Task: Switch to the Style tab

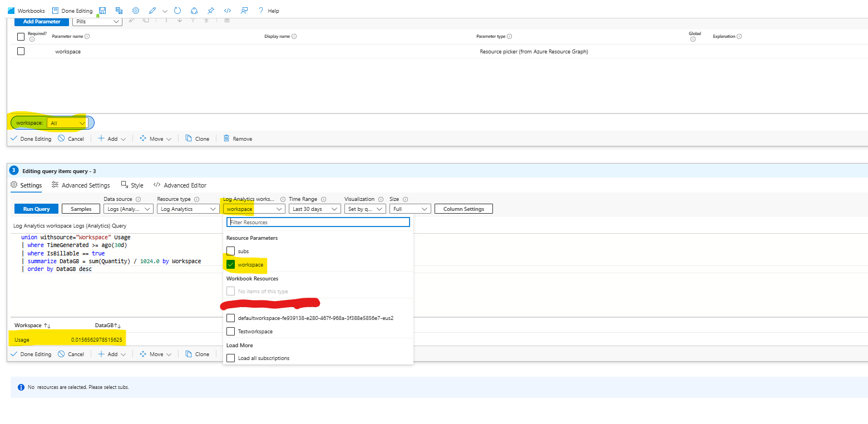Action: click(132, 185)
